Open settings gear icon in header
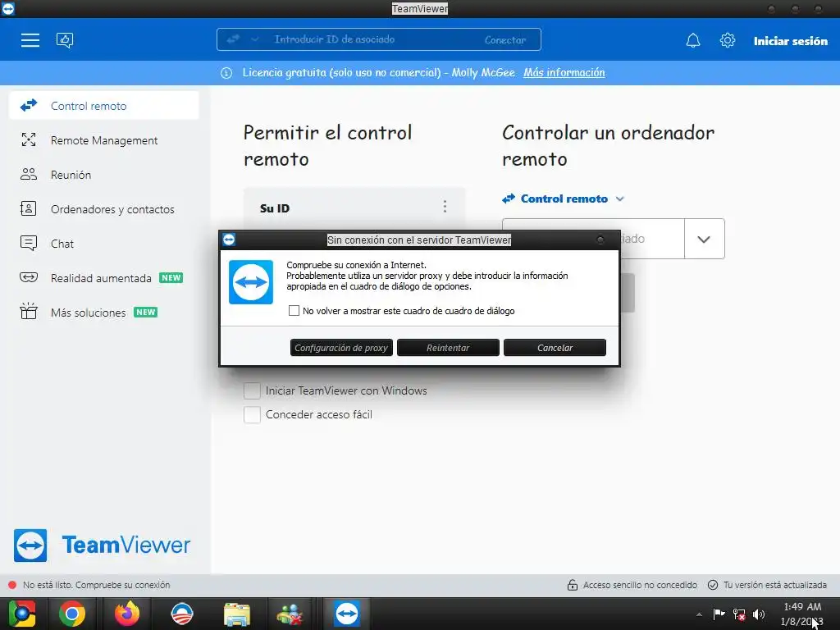Viewport: 840px width, 630px height. coord(727,40)
